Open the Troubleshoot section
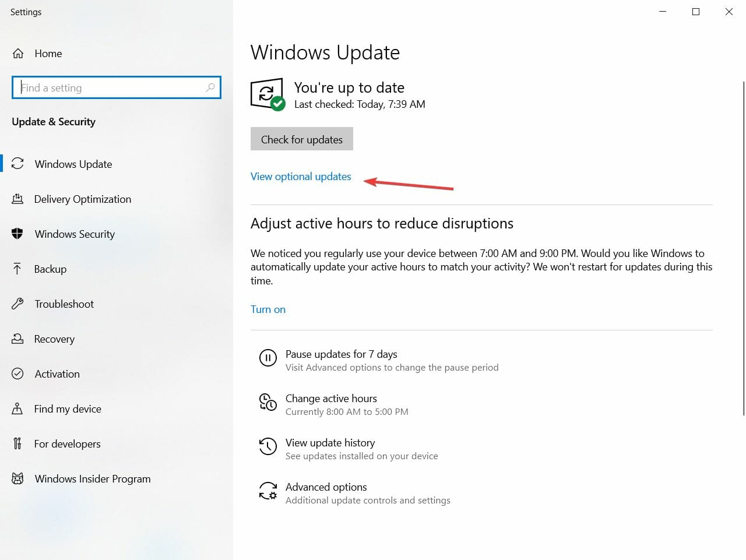This screenshot has height=560, width=746. click(64, 304)
